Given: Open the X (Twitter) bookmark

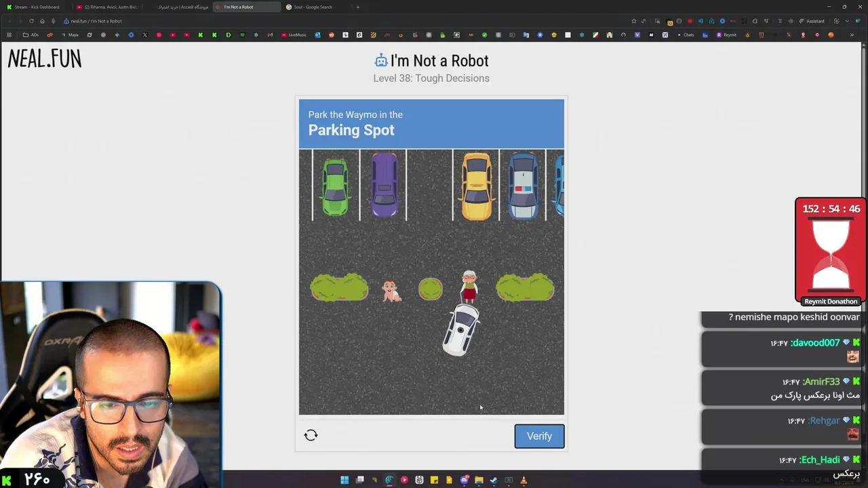Looking at the screenshot, I should (x=144, y=35).
